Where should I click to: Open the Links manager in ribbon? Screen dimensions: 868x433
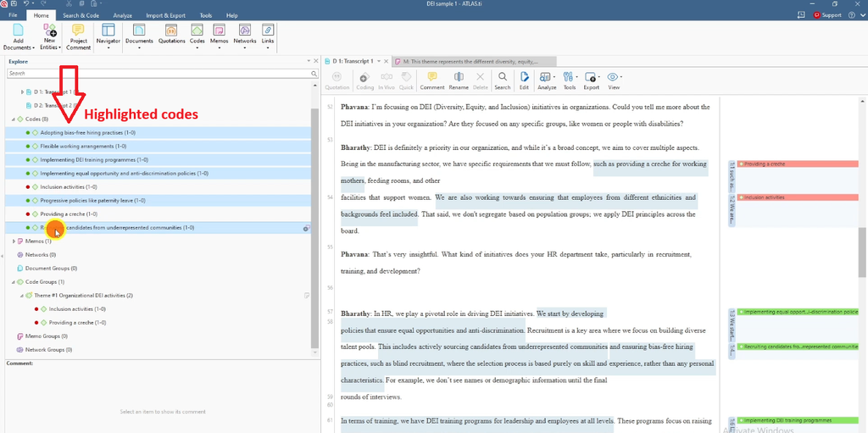point(268,37)
